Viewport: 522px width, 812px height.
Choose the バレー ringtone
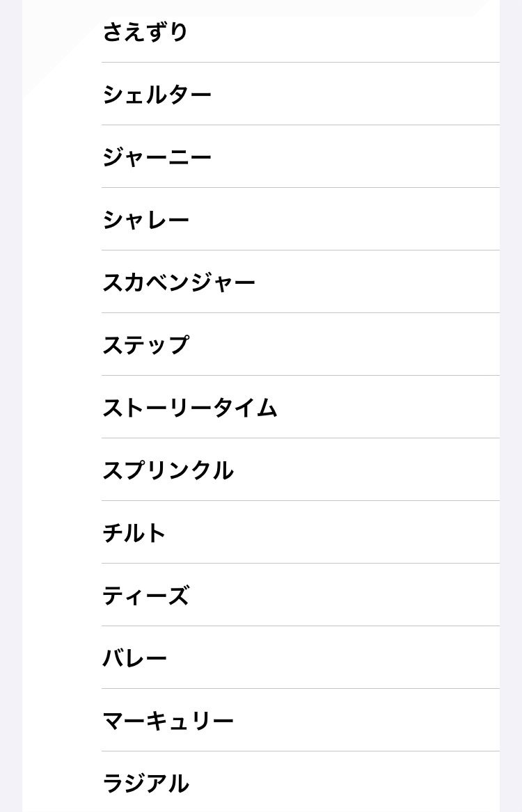tap(135, 658)
